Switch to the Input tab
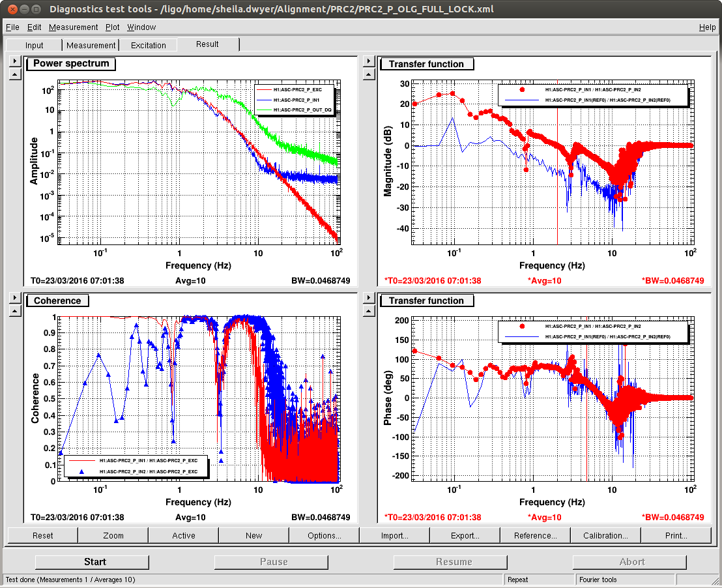Image resolution: width=722 pixels, height=588 pixels. (x=34, y=45)
